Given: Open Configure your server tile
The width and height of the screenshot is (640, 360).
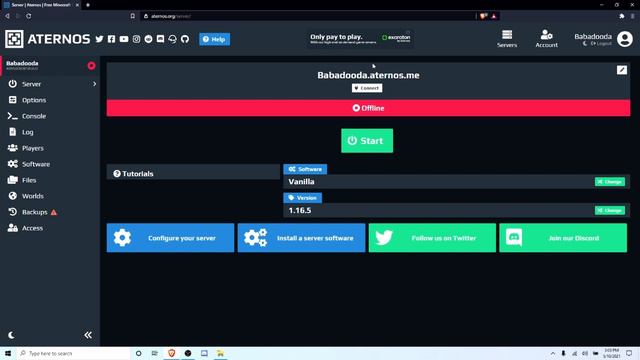Looking at the screenshot, I should [171, 238].
